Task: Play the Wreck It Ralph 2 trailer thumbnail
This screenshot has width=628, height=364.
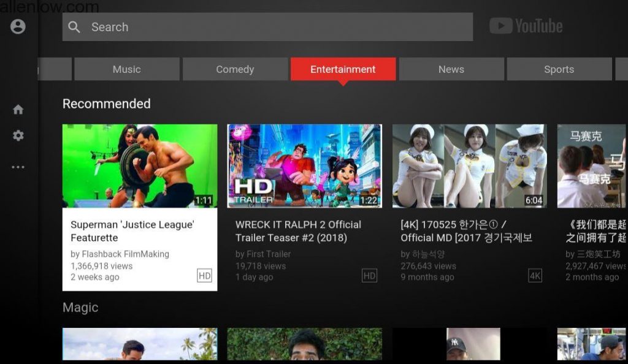Action: point(304,165)
